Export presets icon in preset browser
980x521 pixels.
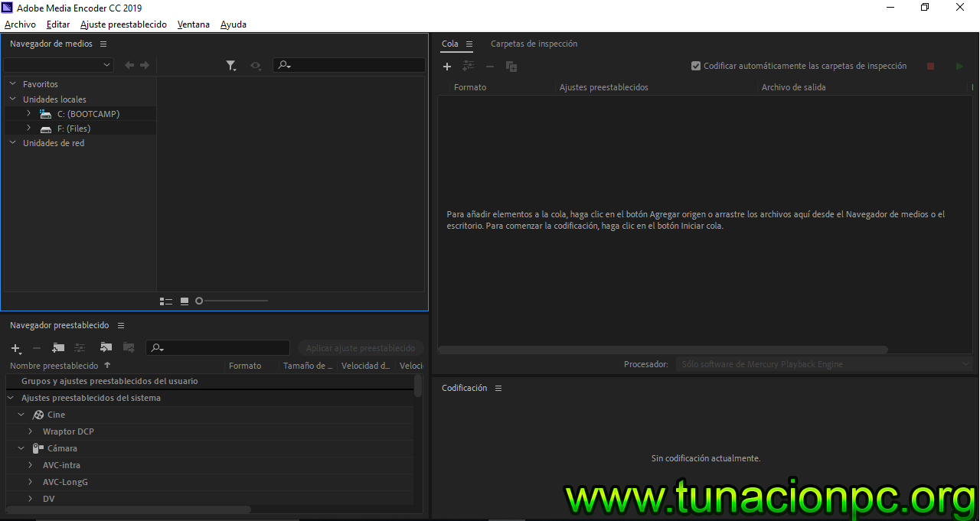(129, 348)
